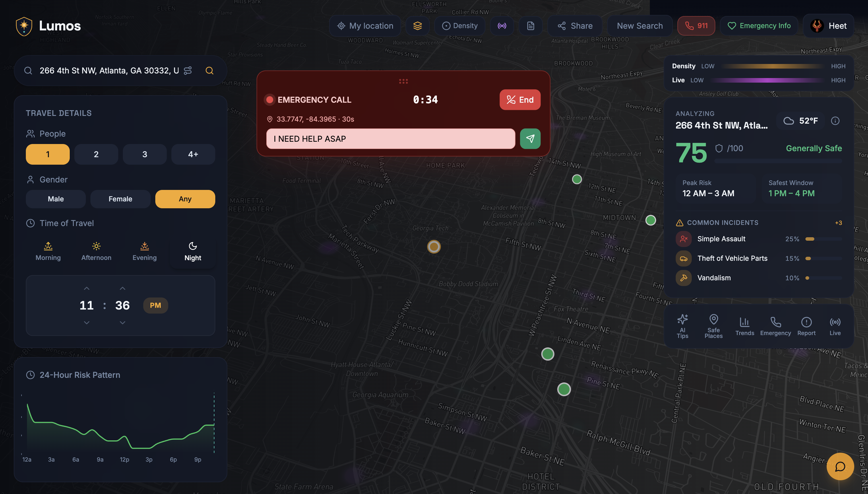Select 4+ people option
This screenshot has height=494, width=868.
tap(193, 154)
